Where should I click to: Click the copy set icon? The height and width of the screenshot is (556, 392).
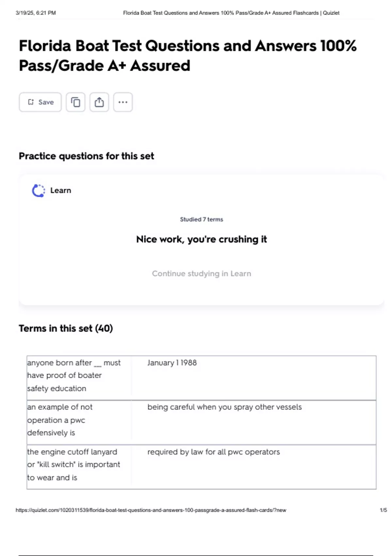click(75, 102)
